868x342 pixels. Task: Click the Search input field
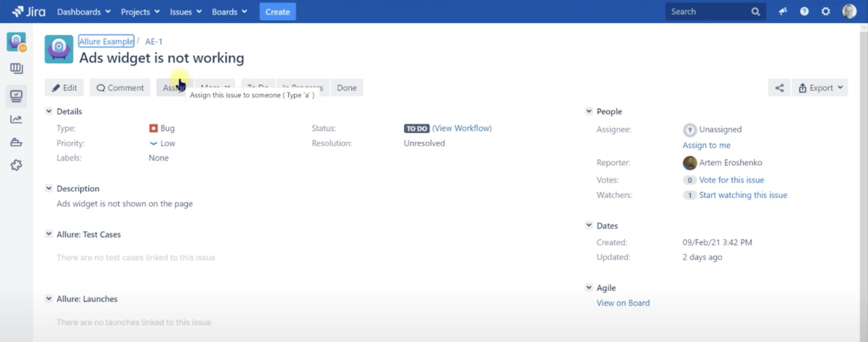point(709,12)
